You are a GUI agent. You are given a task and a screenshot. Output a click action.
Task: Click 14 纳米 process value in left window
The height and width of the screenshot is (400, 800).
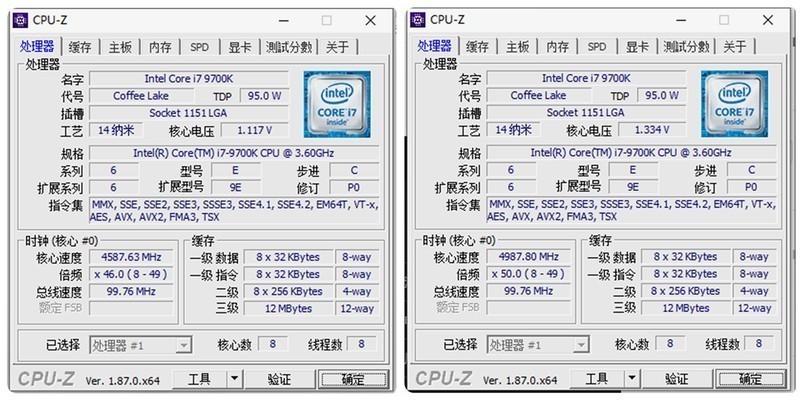click(x=116, y=130)
